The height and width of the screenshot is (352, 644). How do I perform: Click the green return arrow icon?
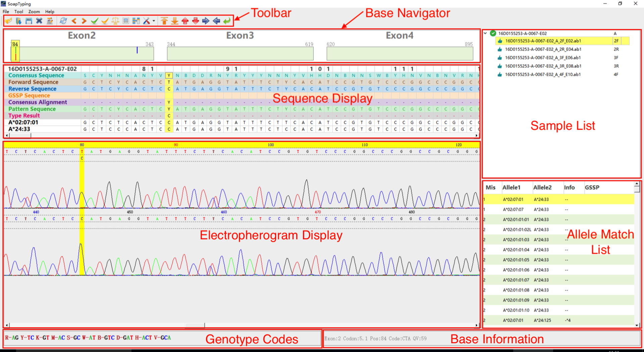click(x=227, y=21)
